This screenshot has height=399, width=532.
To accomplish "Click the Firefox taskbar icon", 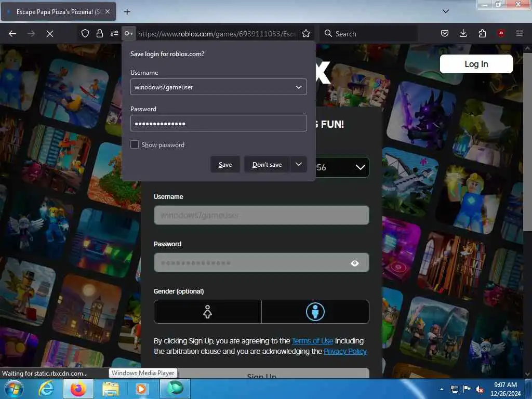I will coord(78,389).
